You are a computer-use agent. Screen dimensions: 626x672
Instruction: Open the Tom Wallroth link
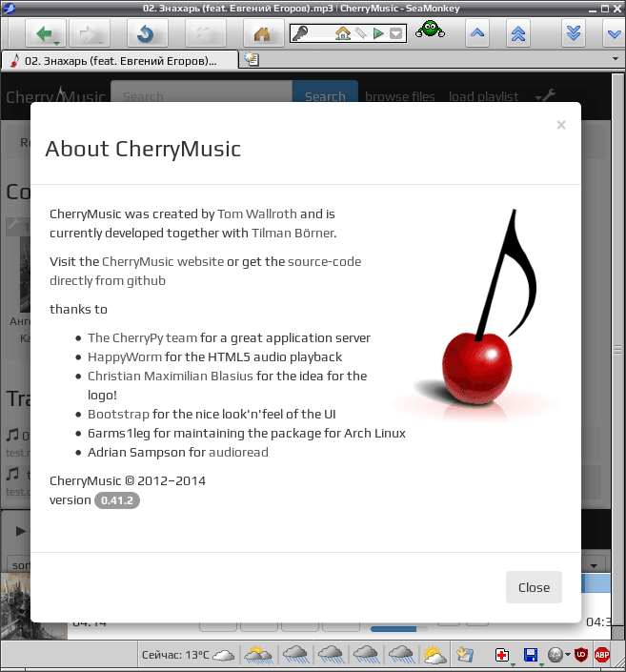pos(257,214)
